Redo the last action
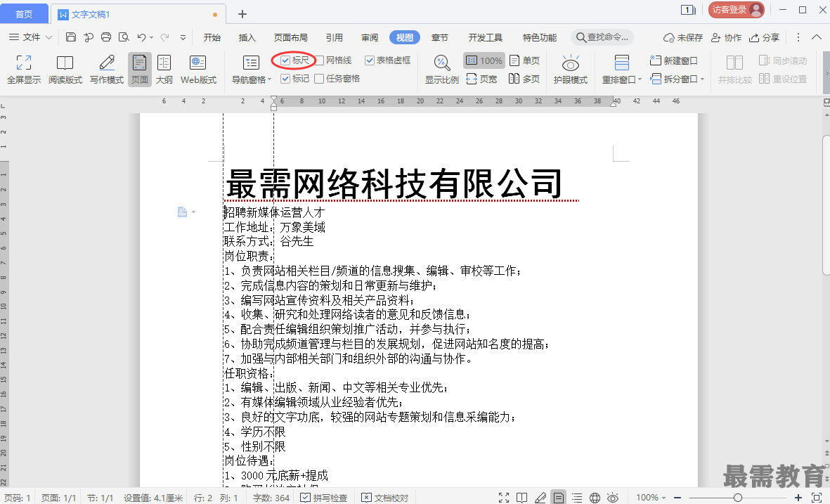Image resolution: width=830 pixels, height=504 pixels. 164,37
